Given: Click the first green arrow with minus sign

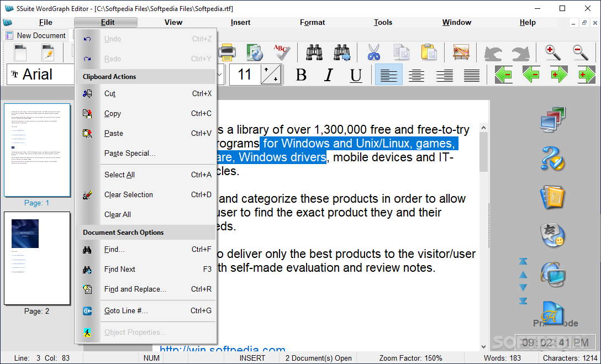Looking at the screenshot, I should tap(503, 75).
